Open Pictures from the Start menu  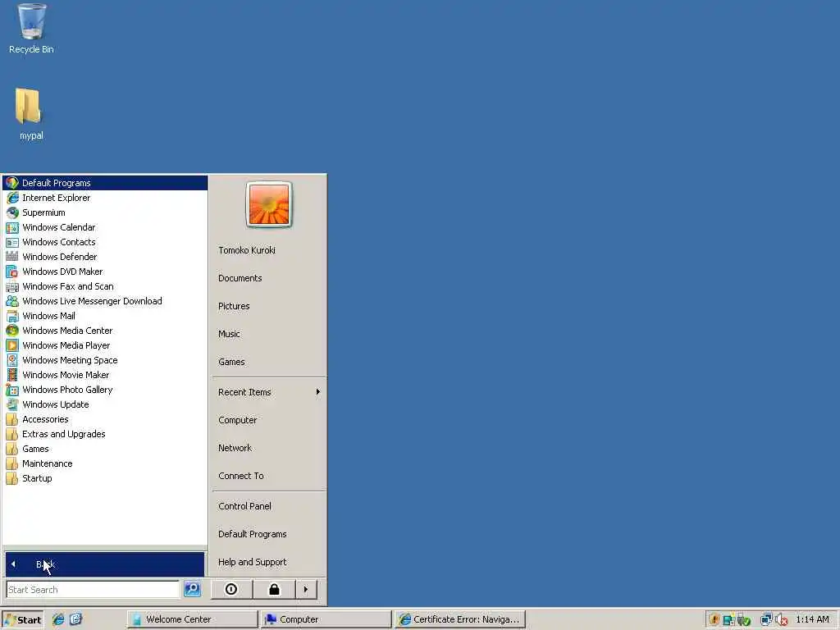[268, 306]
